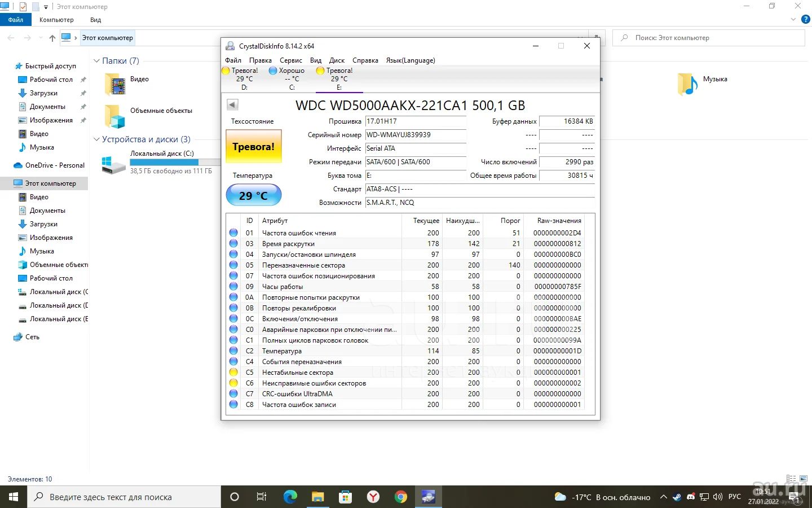Viewport: 812px width, 508px height.
Task: Launch Yandex Browser from taskbar
Action: click(x=373, y=497)
